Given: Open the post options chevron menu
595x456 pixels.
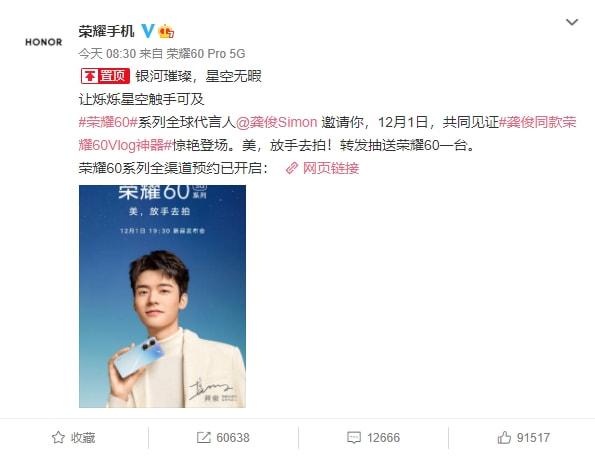Looking at the screenshot, I should pyautogui.click(x=572, y=22).
